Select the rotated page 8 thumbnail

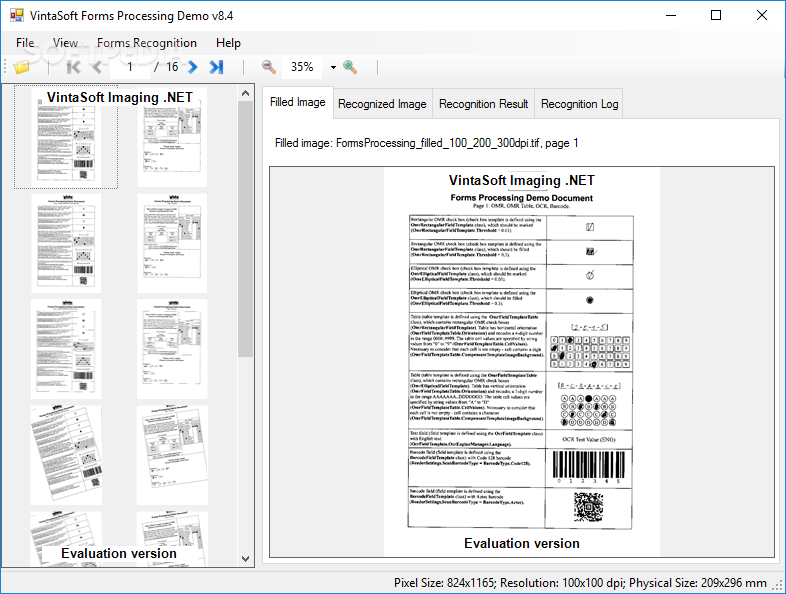point(172,455)
